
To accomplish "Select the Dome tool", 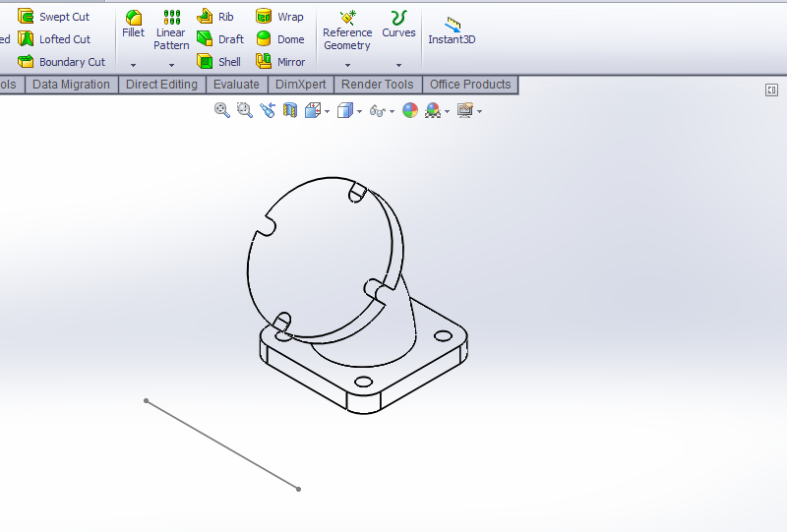I will [280, 39].
